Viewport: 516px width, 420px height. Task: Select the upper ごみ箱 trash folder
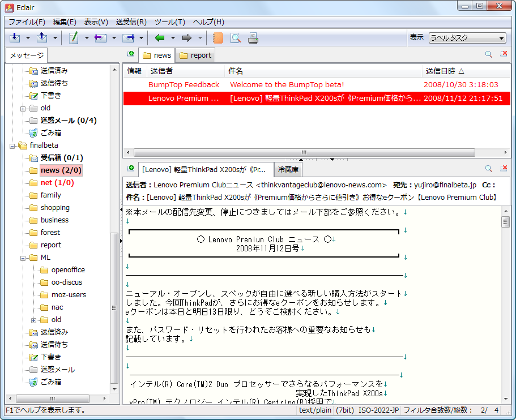pyautogui.click(x=50, y=133)
